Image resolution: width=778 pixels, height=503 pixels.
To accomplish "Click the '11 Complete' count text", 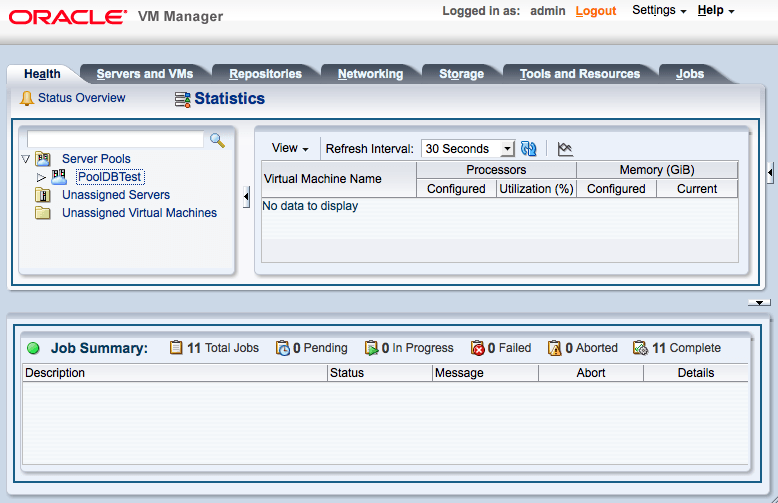I will coord(686,348).
